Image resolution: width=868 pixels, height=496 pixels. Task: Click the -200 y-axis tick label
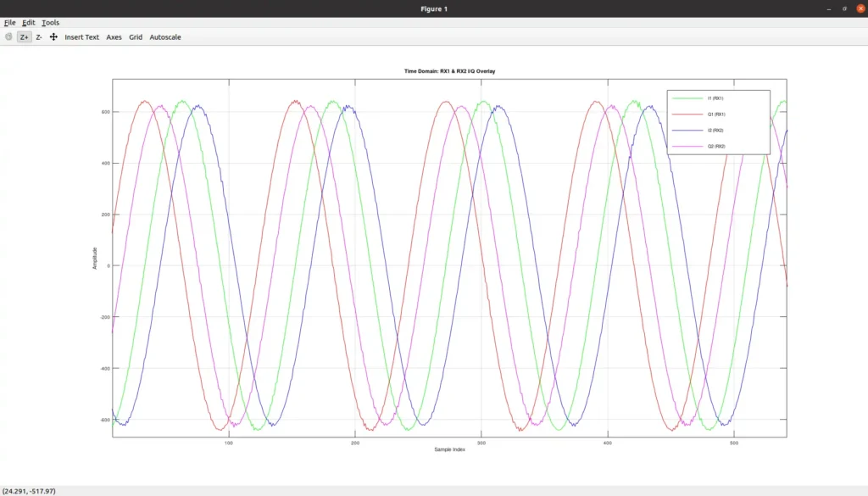[104, 317]
